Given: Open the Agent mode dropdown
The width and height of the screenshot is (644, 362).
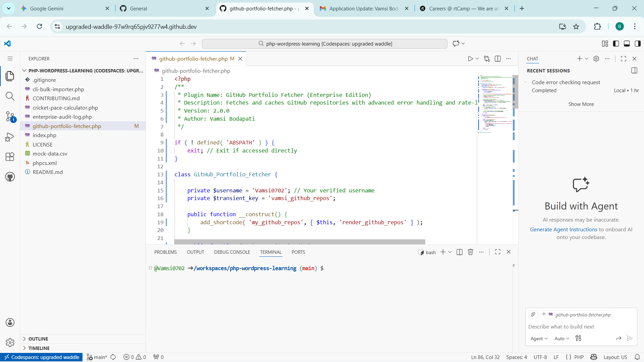Looking at the screenshot, I should pyautogui.click(x=539, y=339).
